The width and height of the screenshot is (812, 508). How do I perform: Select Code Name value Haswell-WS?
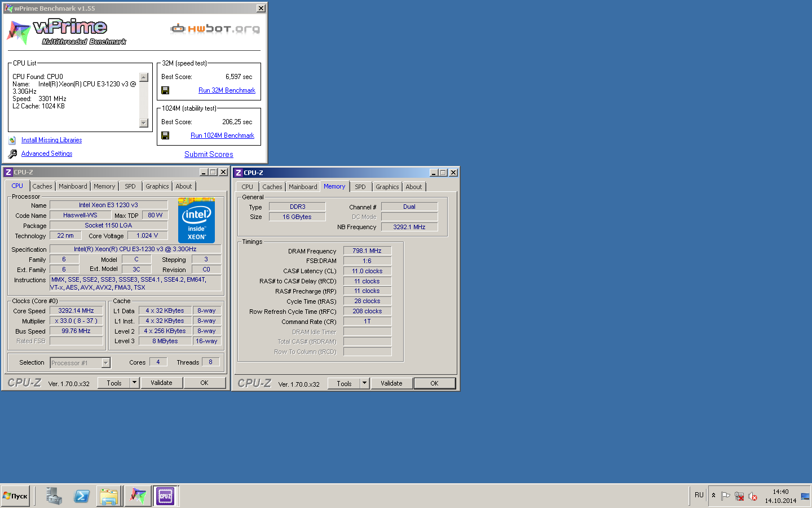tap(80, 215)
